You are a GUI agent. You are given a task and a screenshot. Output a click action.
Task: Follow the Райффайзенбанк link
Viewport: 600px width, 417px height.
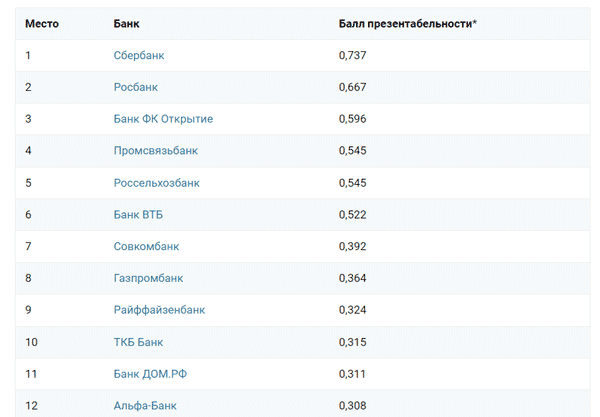tap(160, 310)
